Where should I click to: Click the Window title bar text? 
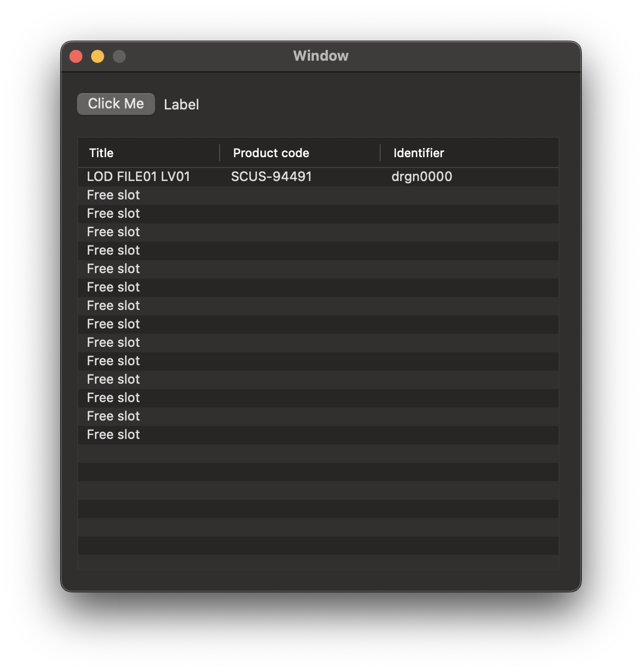pos(320,56)
